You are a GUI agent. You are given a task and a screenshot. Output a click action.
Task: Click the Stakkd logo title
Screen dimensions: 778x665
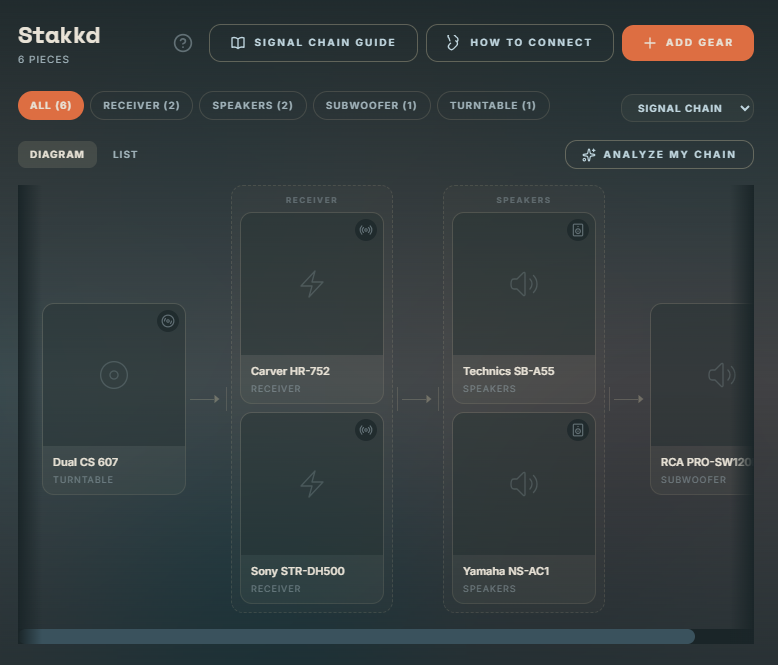pyautogui.click(x=59, y=35)
